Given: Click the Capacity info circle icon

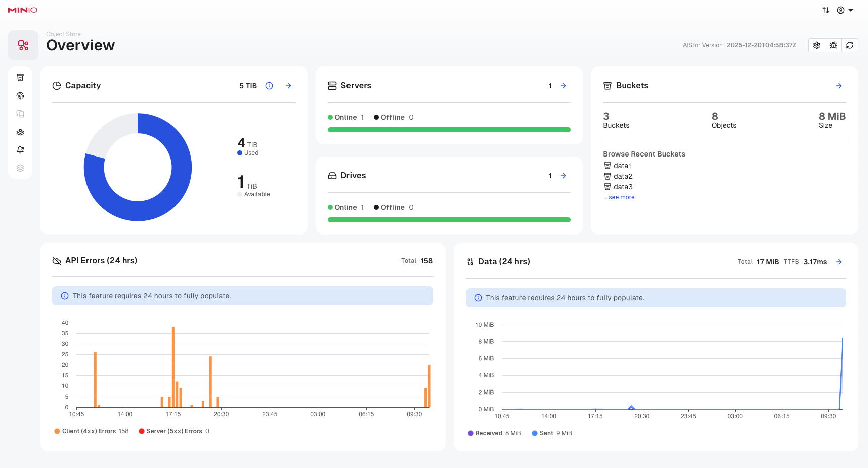Looking at the screenshot, I should (x=269, y=86).
